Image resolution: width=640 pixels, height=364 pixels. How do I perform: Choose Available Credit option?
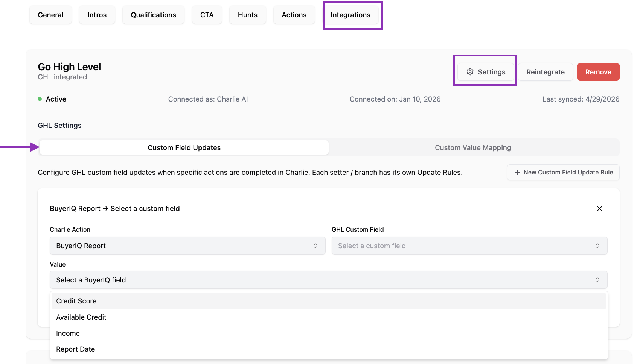click(x=329, y=317)
